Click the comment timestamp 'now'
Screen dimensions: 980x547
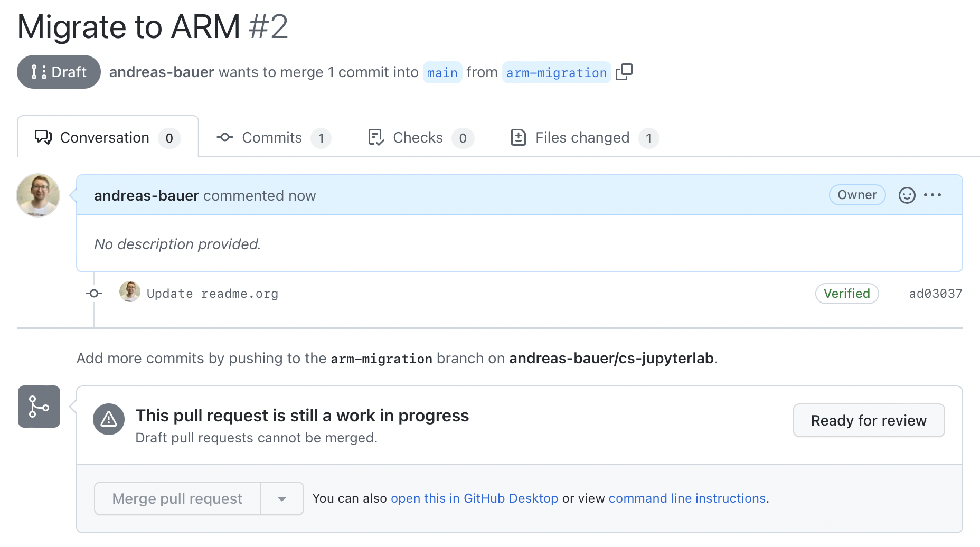[x=303, y=196]
